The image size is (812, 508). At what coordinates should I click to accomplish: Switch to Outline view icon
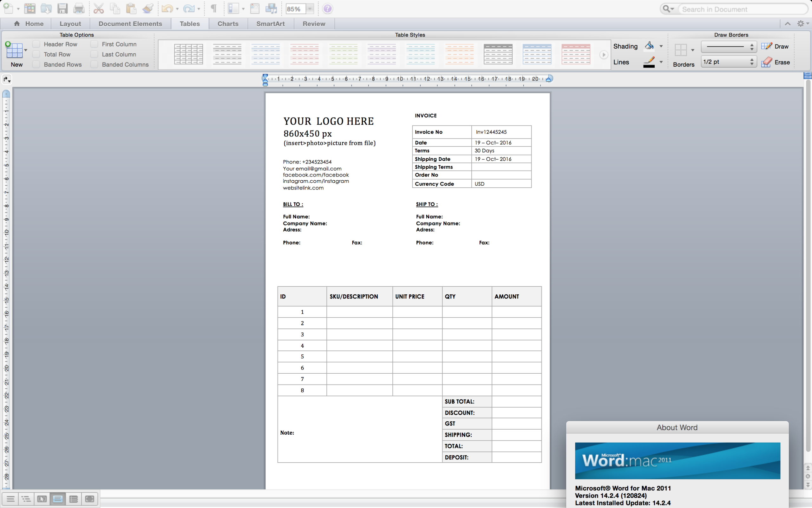click(x=26, y=498)
